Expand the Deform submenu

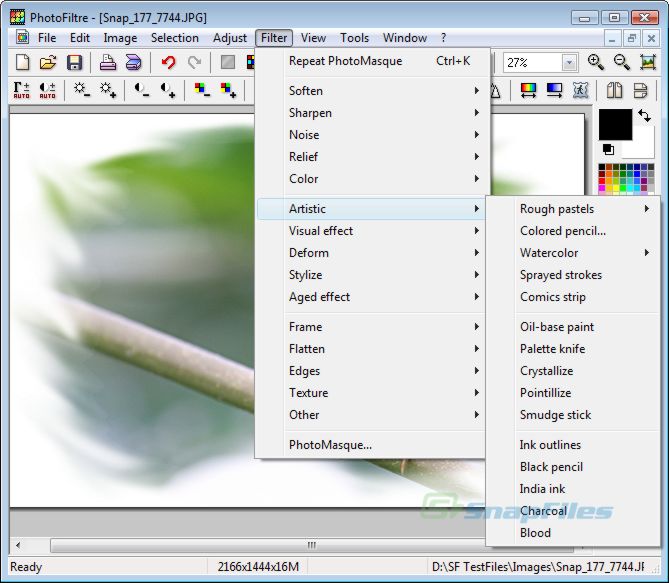(371, 253)
